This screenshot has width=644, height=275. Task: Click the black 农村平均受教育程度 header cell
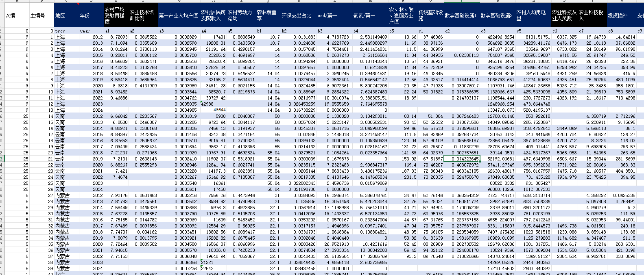pyautogui.click(x=116, y=15)
